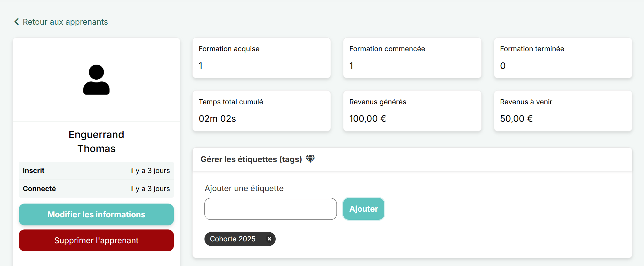Click the back chevron arrow icon

(17, 22)
